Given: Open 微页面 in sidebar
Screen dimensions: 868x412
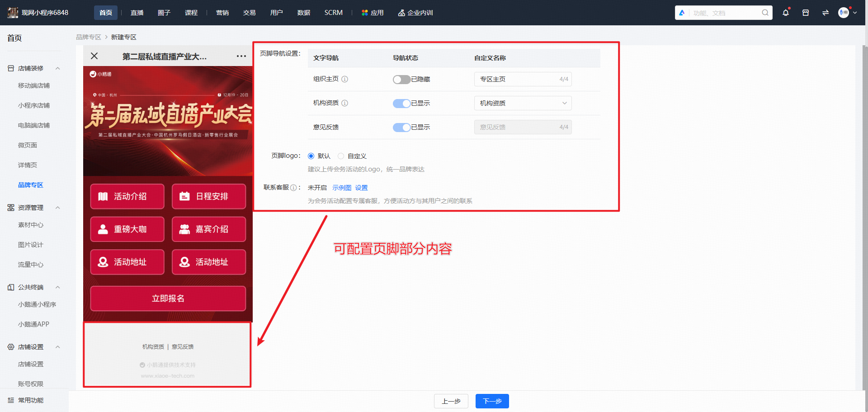Looking at the screenshot, I should pyautogui.click(x=28, y=145).
